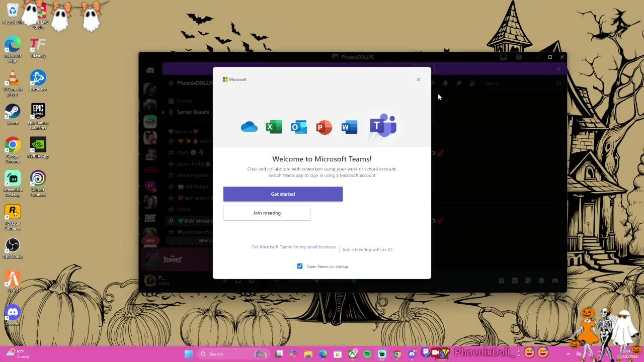This screenshot has height=362, width=644.
Task: Click the Discord user avatar at bottom left
Action: click(150, 281)
